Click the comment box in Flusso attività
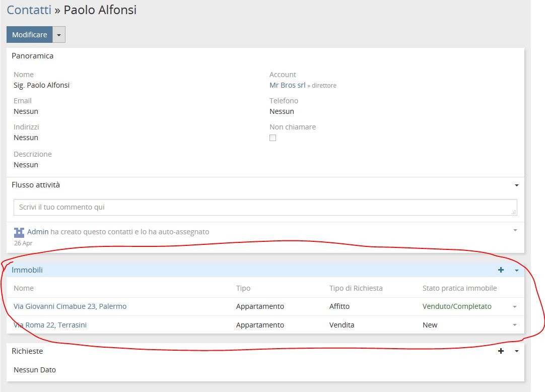545x392 pixels. [x=265, y=207]
